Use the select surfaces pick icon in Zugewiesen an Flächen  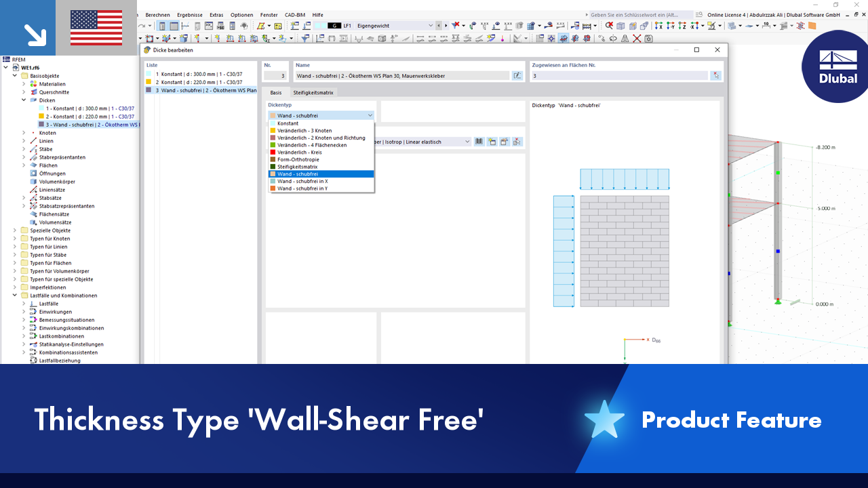[715, 75]
